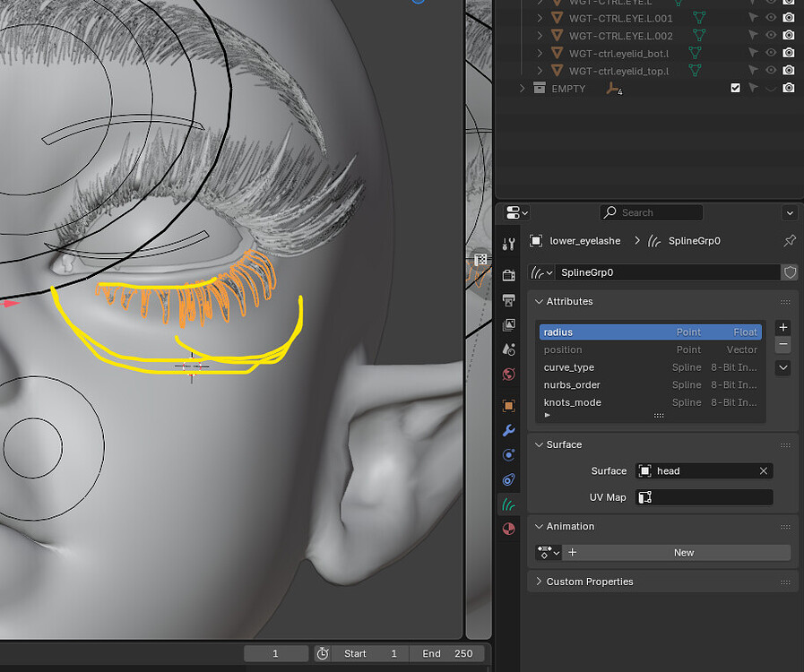Select the radius attribute row
804x672 pixels.
[x=650, y=332]
